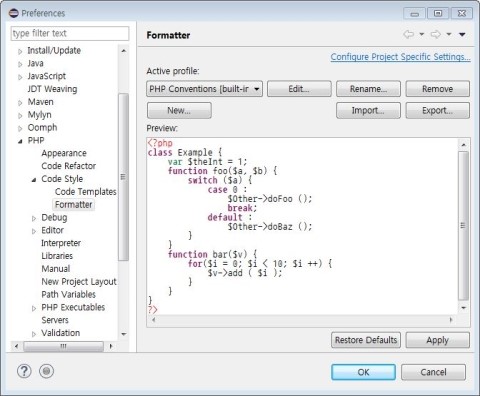Click the 'var $theInt = 1;' preview line
This screenshot has width=480, height=396.
(207, 162)
